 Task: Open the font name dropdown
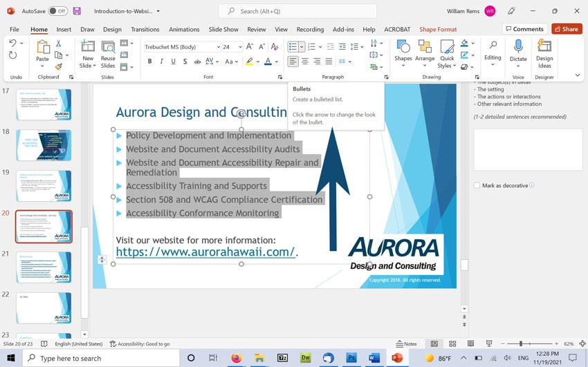218,47
